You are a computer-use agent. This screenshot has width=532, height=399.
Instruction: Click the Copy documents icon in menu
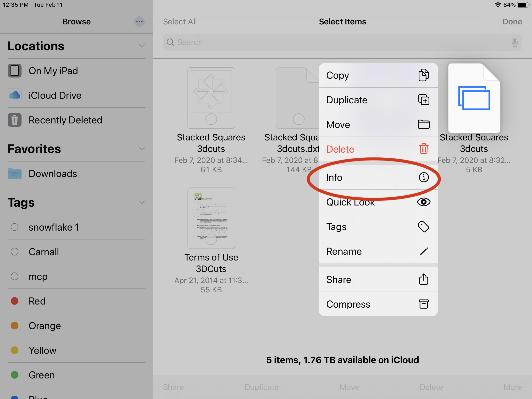[423, 75]
